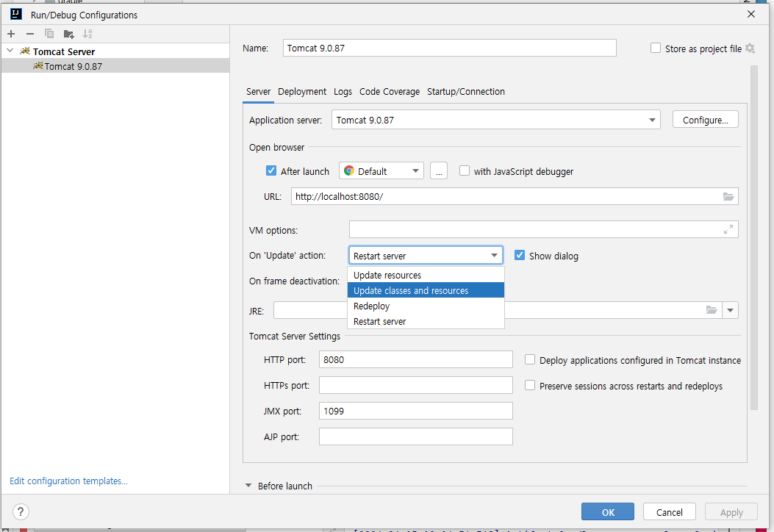
Task: Uncheck After launch checkbox
Action: click(x=271, y=170)
